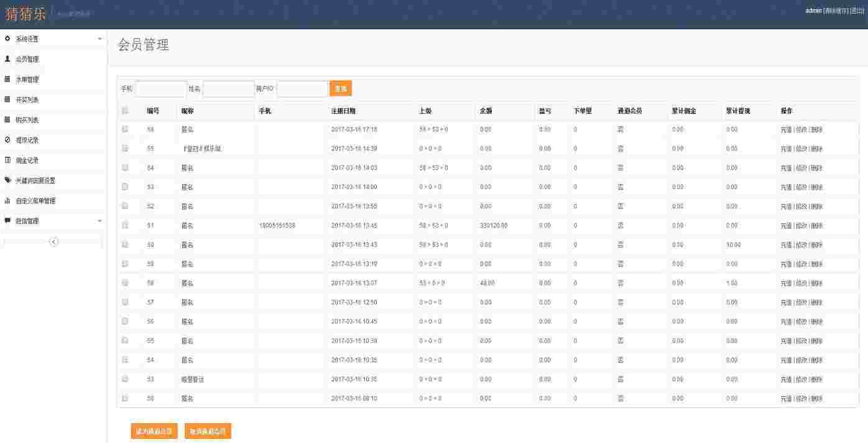The image size is (868, 443).
Task: Focus the 用户ID input field
Action: pos(302,89)
